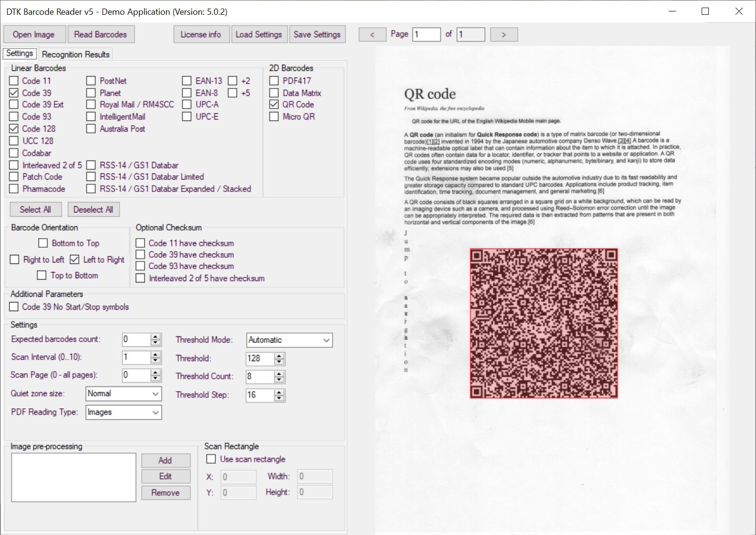The height and width of the screenshot is (535, 756).
Task: Start scanning with Read Barcodes
Action: tap(101, 34)
